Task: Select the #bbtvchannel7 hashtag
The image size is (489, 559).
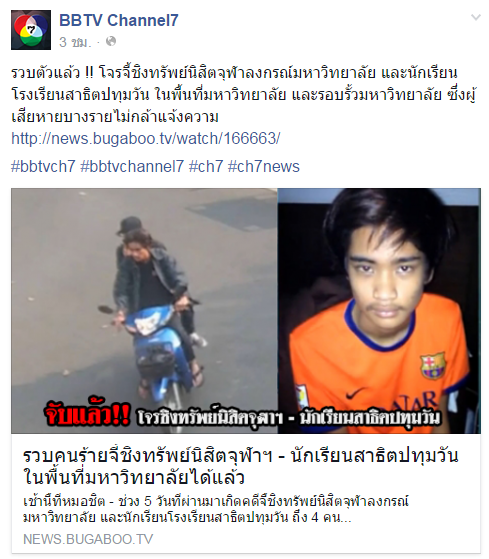Action: [132, 166]
